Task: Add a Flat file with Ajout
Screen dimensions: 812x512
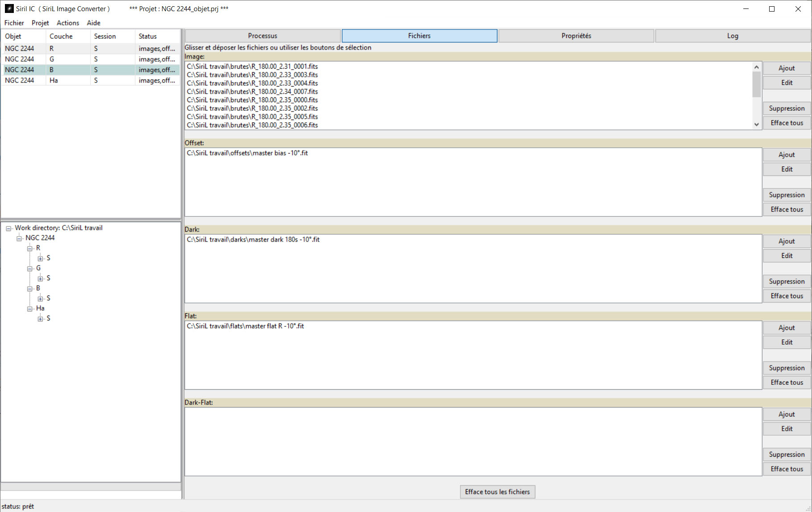Action: pyautogui.click(x=787, y=328)
